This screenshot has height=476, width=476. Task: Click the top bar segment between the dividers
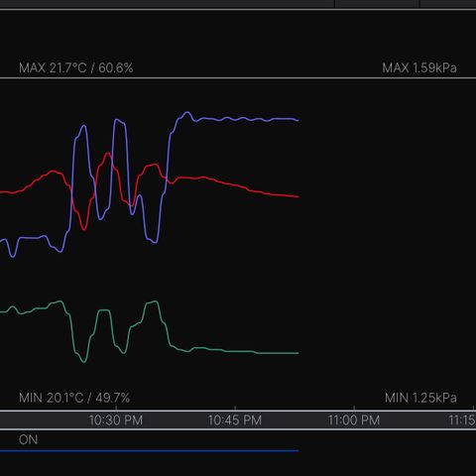pos(377,4)
